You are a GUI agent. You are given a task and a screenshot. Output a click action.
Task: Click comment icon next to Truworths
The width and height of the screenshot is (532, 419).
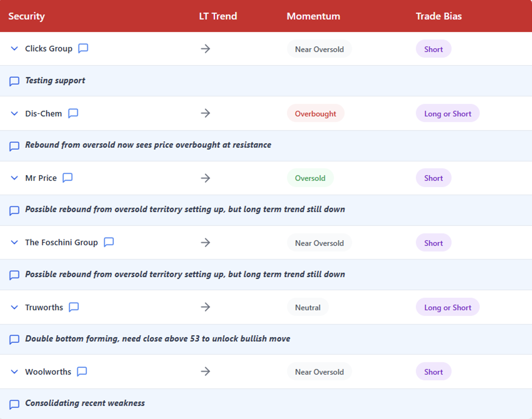pos(74,307)
